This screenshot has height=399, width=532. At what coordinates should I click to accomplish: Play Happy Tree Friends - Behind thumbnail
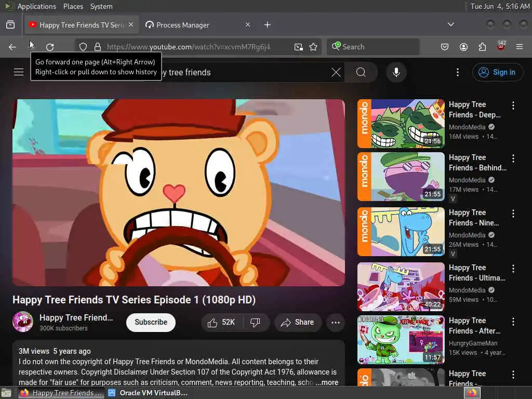401,177
